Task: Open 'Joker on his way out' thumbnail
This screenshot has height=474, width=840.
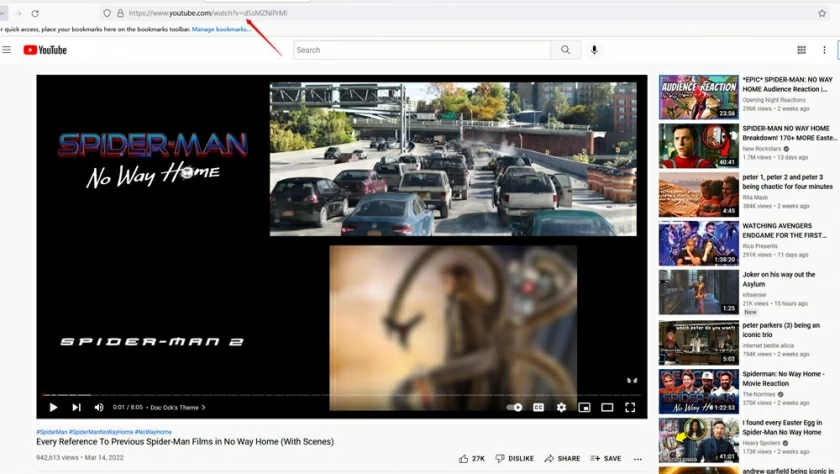Action: tap(699, 292)
